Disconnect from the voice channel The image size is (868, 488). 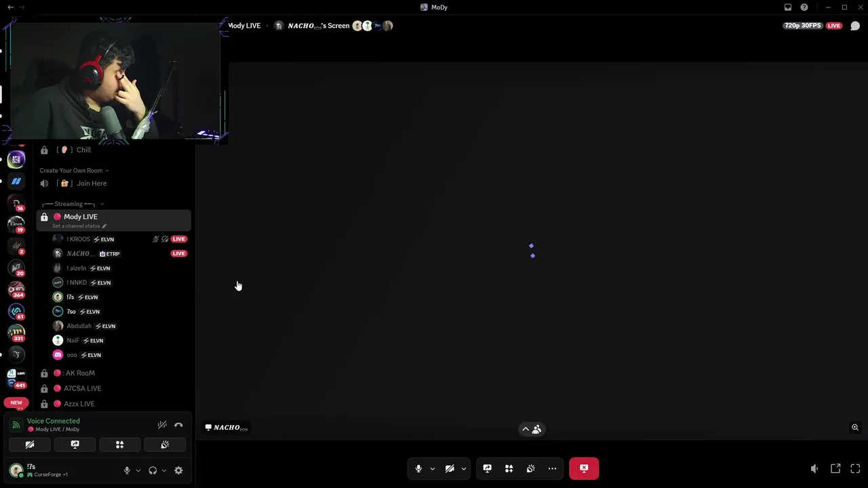click(178, 425)
